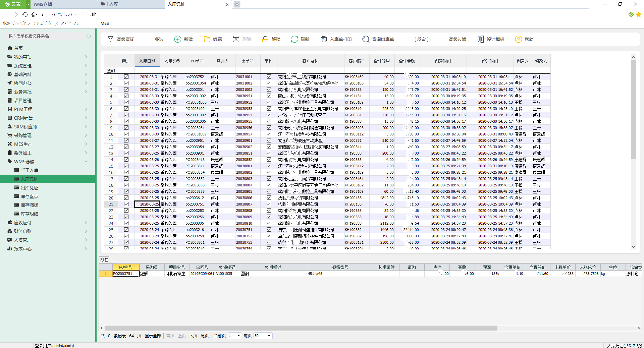This screenshot has height=348, width=644.
Task: Click the yellow star favorite icon
Action: coord(639,14)
